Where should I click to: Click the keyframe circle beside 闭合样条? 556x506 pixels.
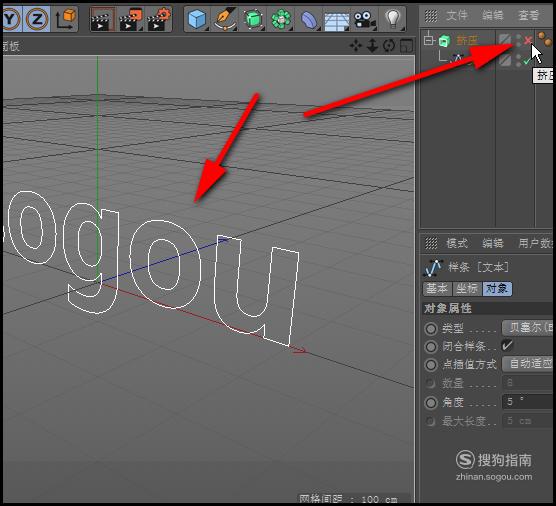click(x=431, y=346)
